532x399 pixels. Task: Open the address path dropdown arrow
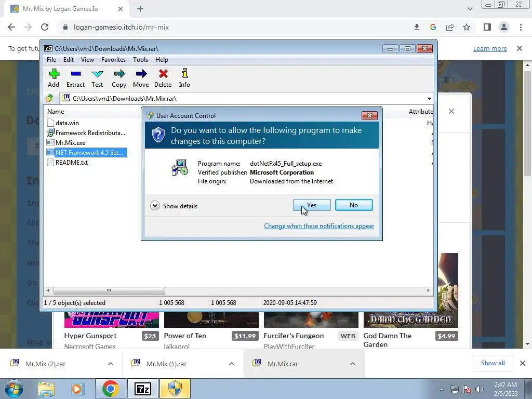point(429,99)
